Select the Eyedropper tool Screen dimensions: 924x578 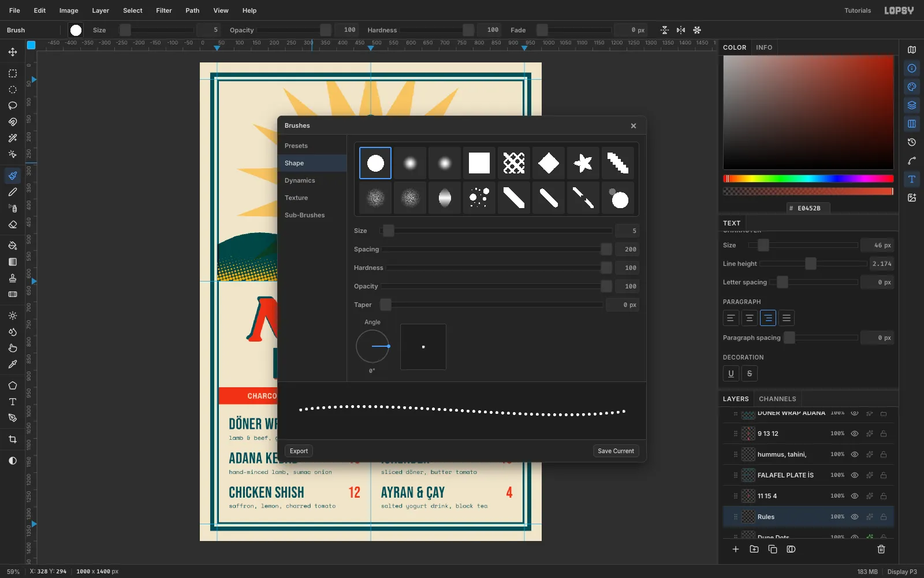click(x=13, y=364)
